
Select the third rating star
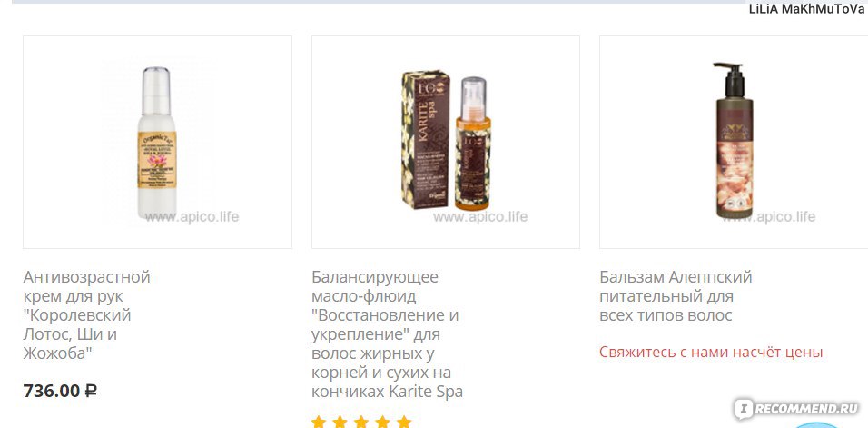point(361,422)
